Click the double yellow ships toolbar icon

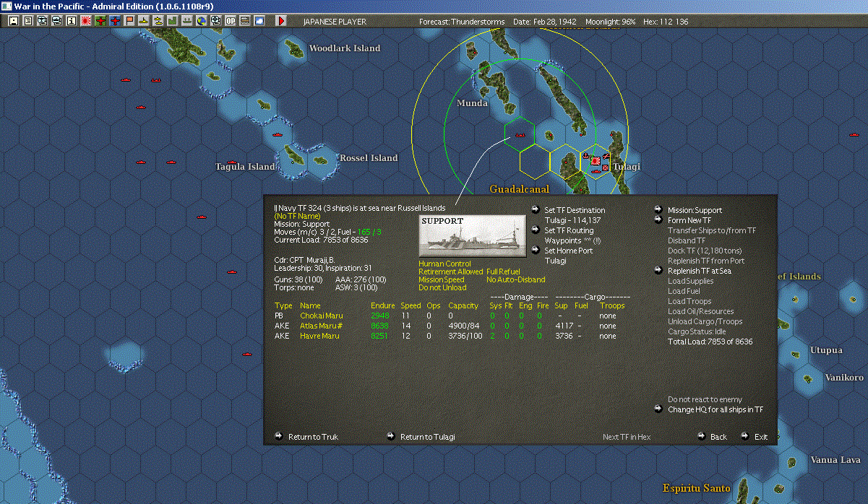click(158, 21)
